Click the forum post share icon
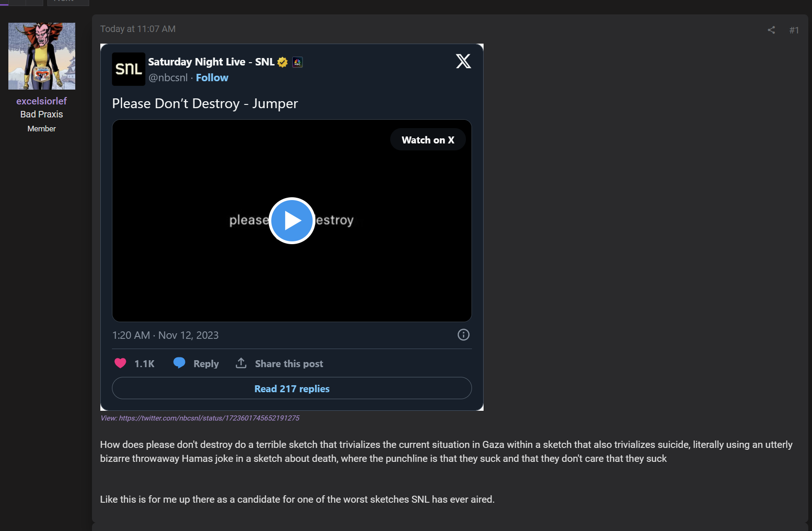 771,30
